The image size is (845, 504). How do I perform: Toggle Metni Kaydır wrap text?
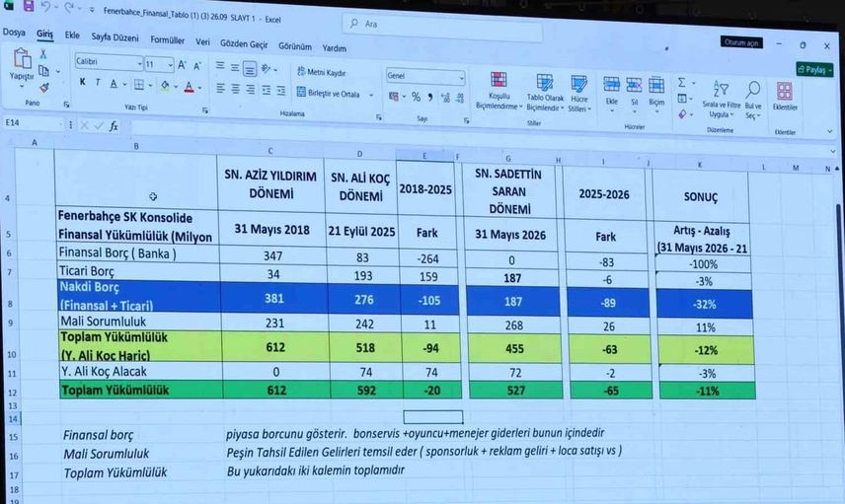(321, 72)
